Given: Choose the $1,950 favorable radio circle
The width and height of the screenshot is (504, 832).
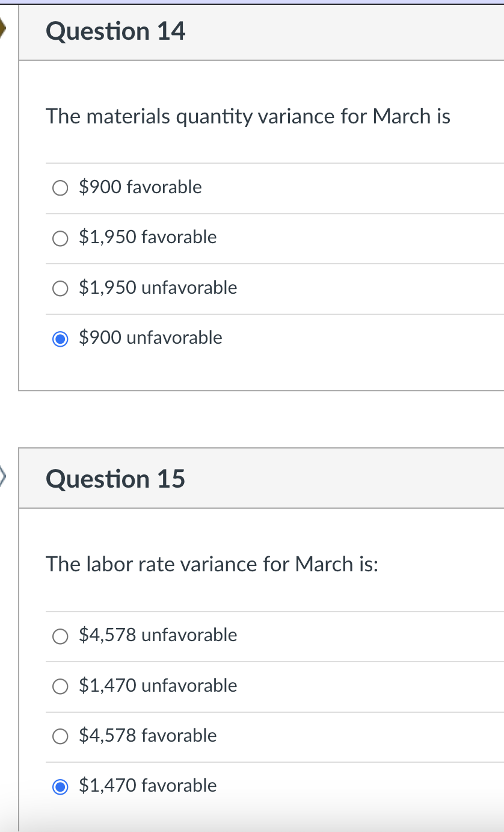Looking at the screenshot, I should click(61, 238).
